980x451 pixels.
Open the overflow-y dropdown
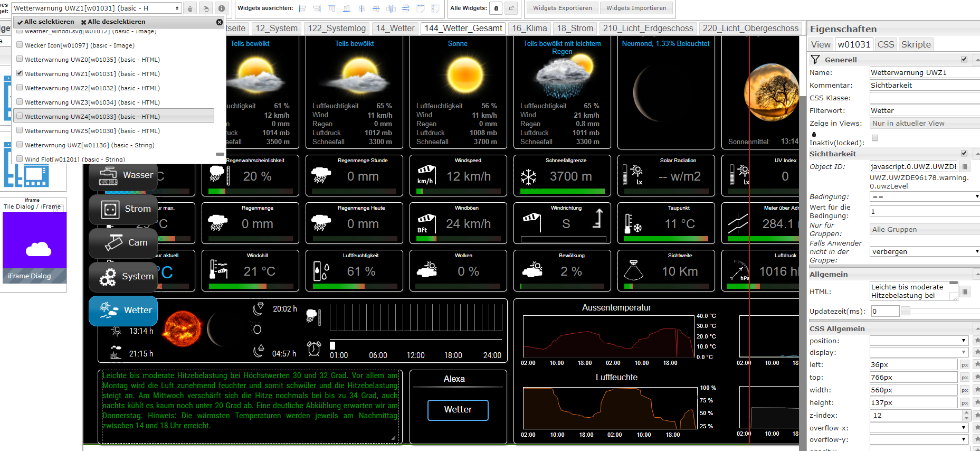point(919,440)
